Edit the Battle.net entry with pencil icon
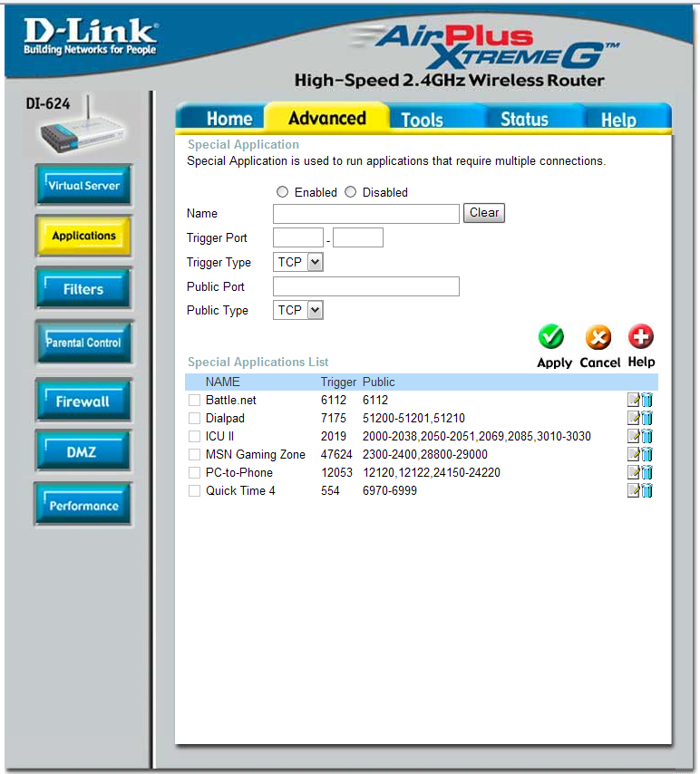The height and width of the screenshot is (774, 700). point(633,400)
